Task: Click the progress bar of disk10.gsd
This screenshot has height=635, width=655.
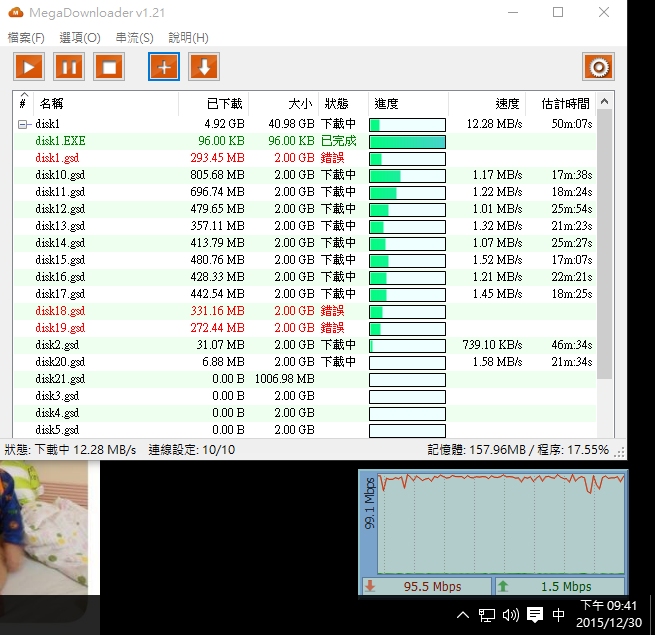Action: tap(407, 176)
